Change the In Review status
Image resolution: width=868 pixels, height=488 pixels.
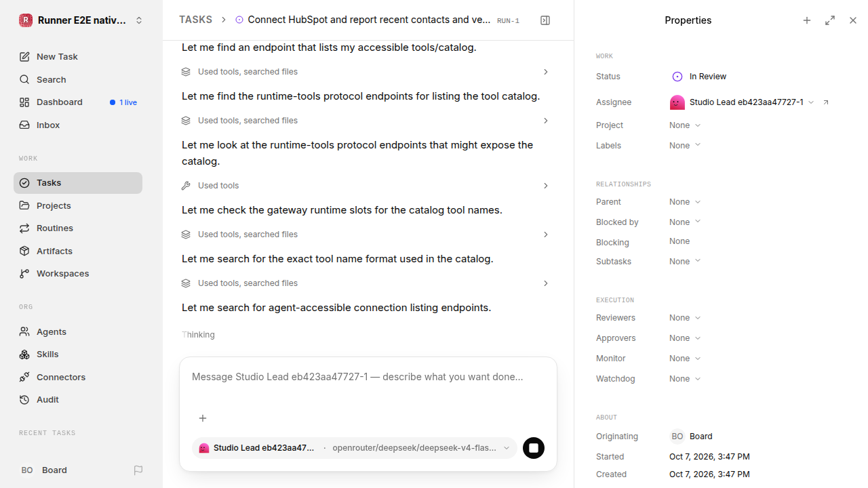699,77
